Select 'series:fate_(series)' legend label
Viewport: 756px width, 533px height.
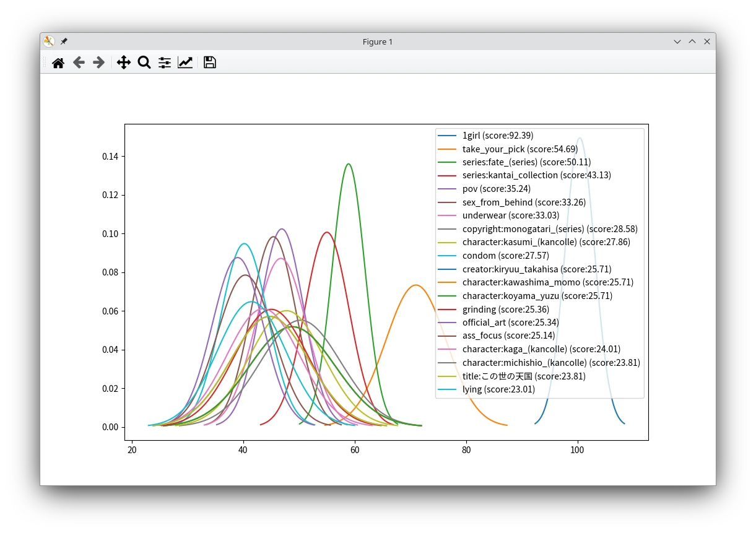click(500, 162)
